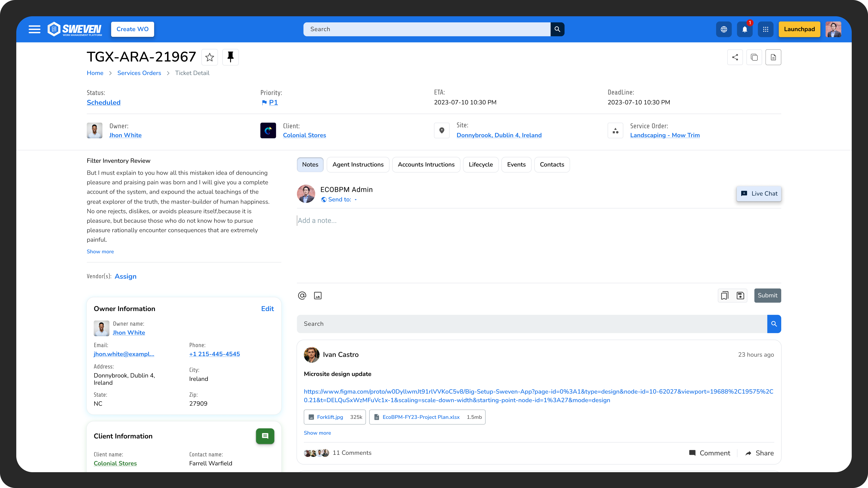Star ticket TGX-ARA-21967 as favorite
868x488 pixels.
(210, 57)
